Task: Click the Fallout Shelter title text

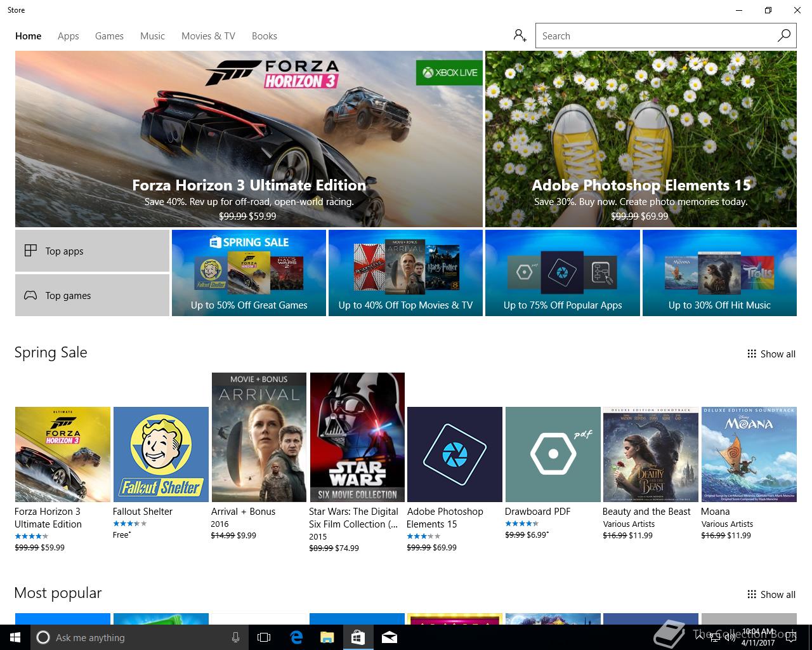Action: coord(143,512)
